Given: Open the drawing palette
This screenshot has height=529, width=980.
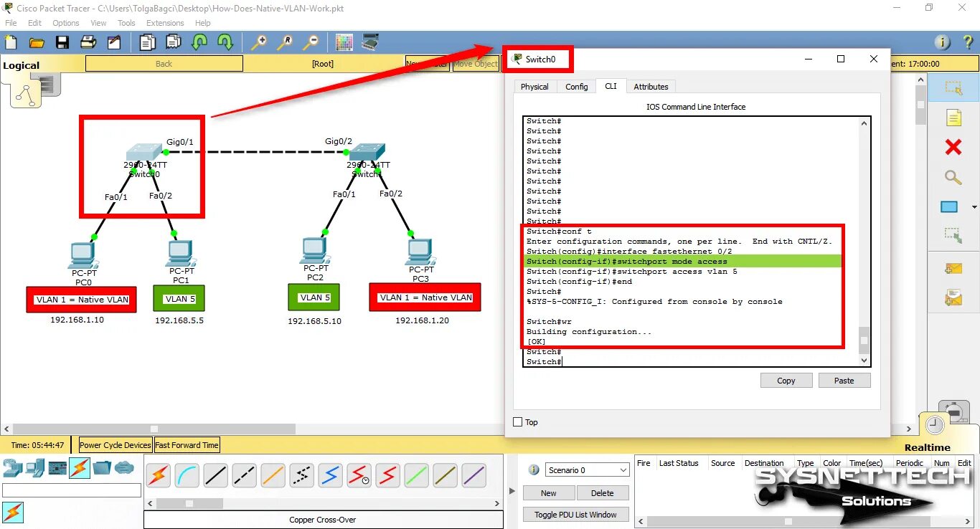Looking at the screenshot, I should [x=344, y=42].
